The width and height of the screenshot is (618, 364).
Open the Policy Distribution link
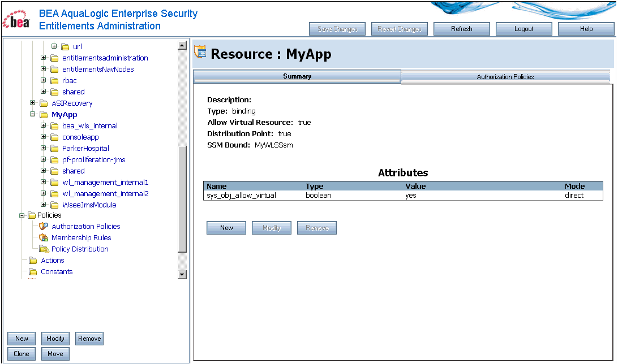(80, 249)
